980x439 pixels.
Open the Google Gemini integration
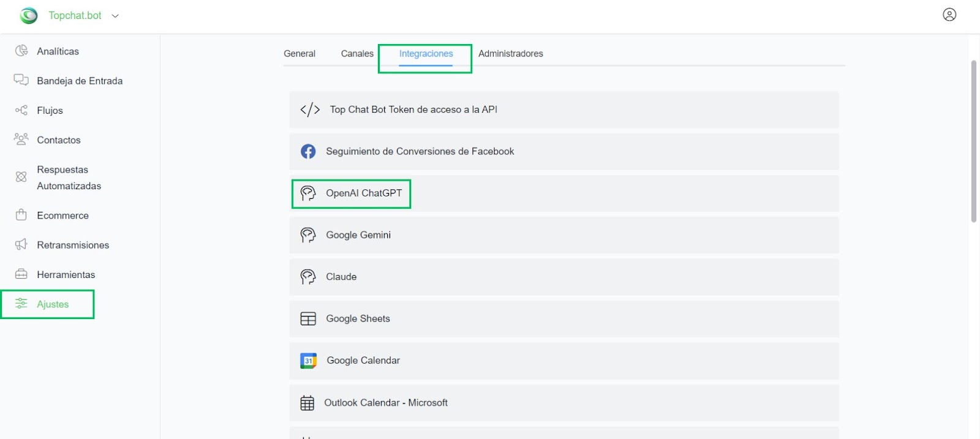(x=564, y=235)
